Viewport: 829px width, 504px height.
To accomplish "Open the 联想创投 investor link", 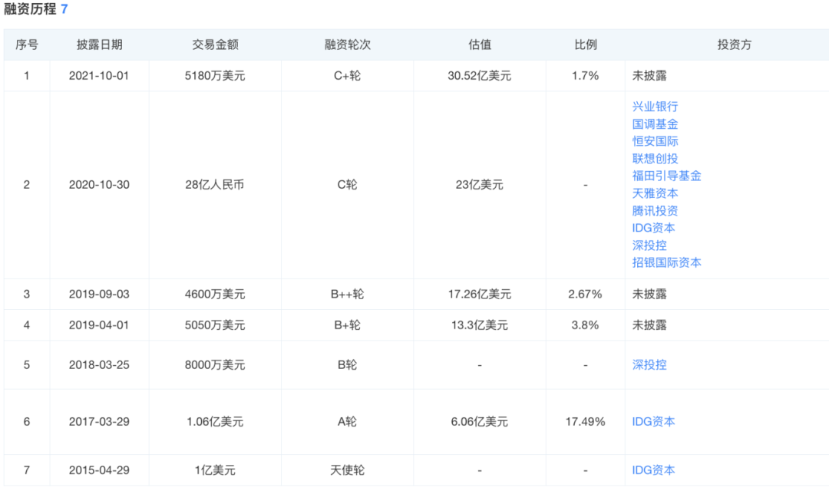I will point(655,159).
